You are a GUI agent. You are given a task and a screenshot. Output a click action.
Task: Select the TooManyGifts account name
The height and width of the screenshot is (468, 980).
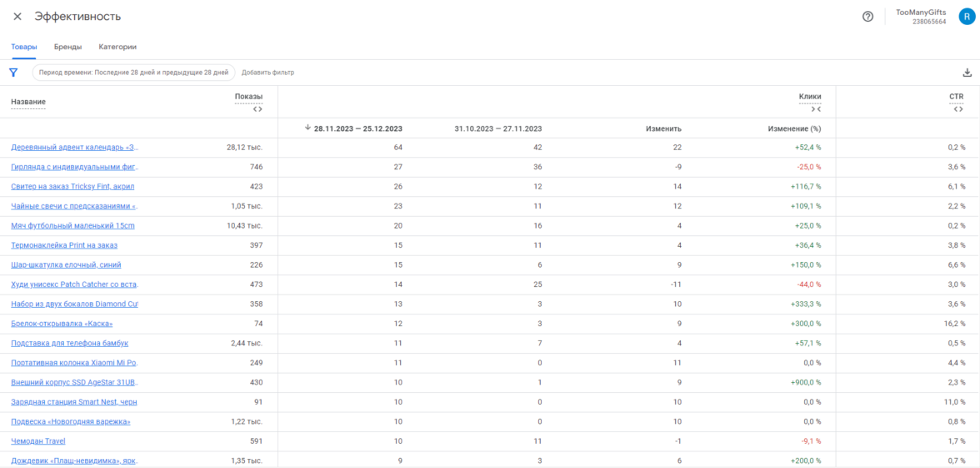point(920,13)
